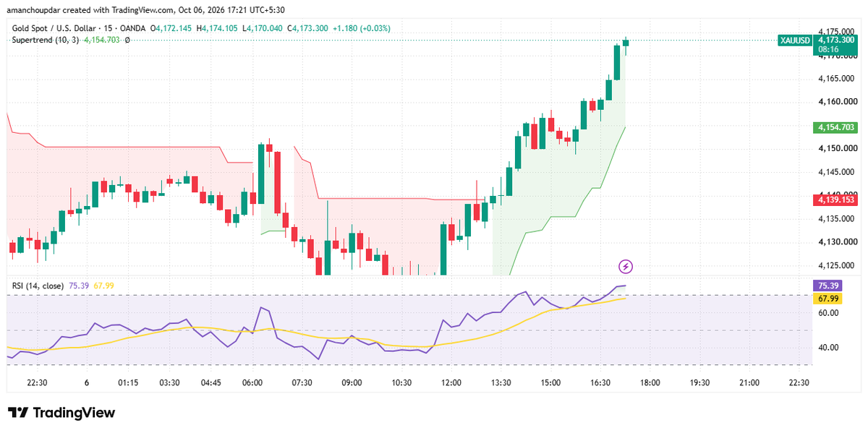Viewport: 868px width, 433px height.
Task: Click the 4,145.000 price scale label
Action: (837, 172)
